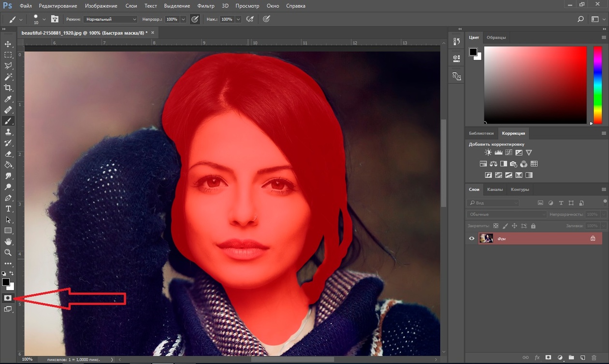Select the Horizontal Type tool
Screen dimensions: 609x364
(8, 209)
